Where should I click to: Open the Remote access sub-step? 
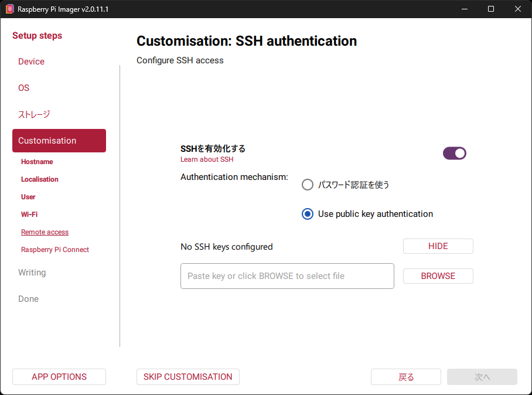(x=45, y=232)
